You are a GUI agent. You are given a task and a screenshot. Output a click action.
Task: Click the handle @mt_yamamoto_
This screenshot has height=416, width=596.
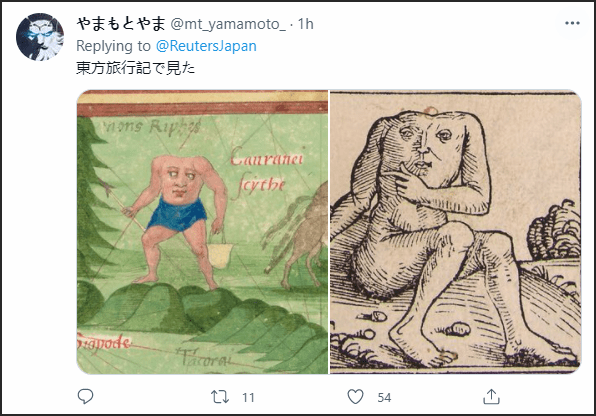228,24
